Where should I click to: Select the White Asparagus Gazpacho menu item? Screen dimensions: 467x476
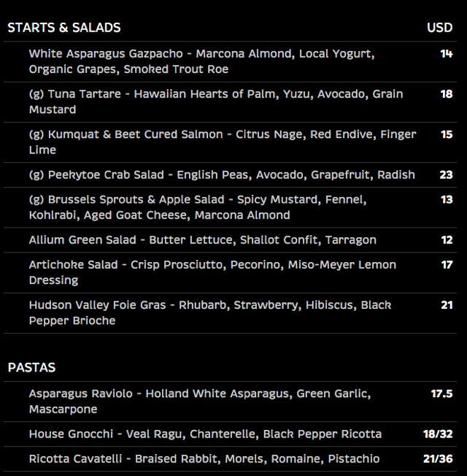click(230, 61)
